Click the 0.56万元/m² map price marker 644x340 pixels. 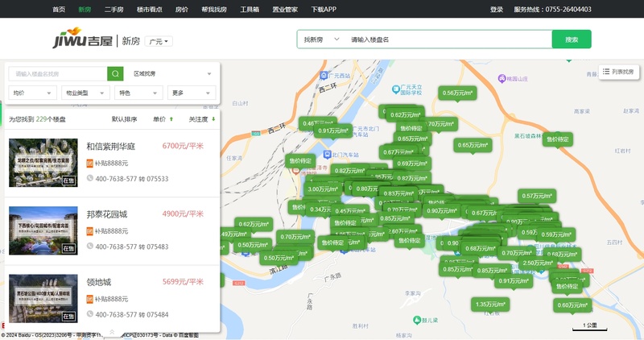(457, 93)
